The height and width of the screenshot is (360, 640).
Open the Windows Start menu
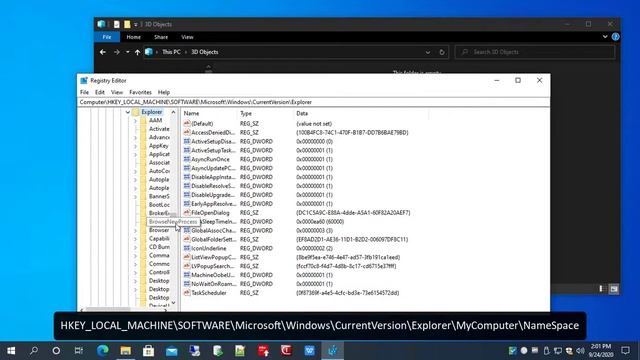pos(11,351)
